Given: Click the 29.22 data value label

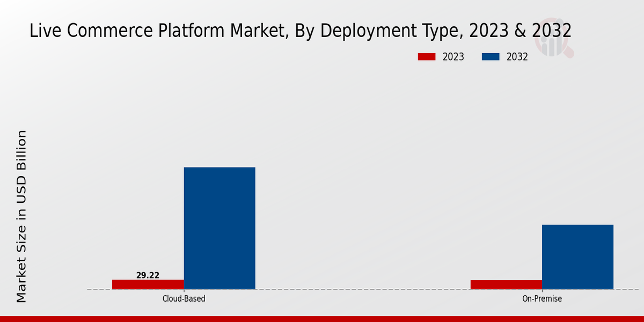Looking at the screenshot, I should pos(148,275).
